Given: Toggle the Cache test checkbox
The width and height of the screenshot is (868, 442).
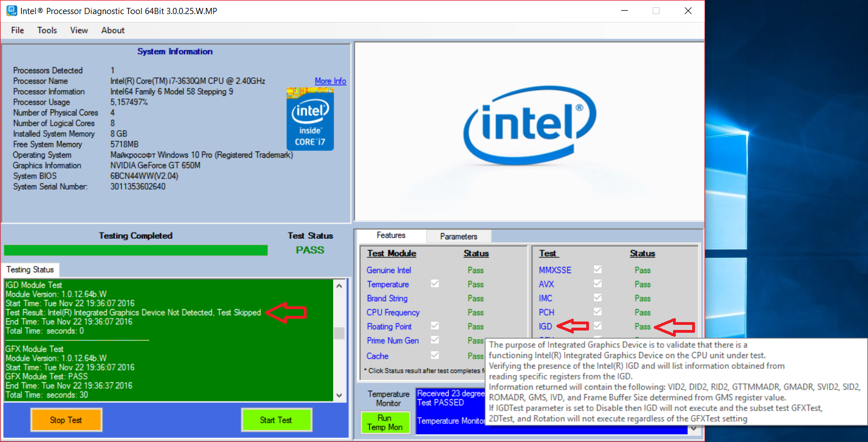Looking at the screenshot, I should click(435, 355).
